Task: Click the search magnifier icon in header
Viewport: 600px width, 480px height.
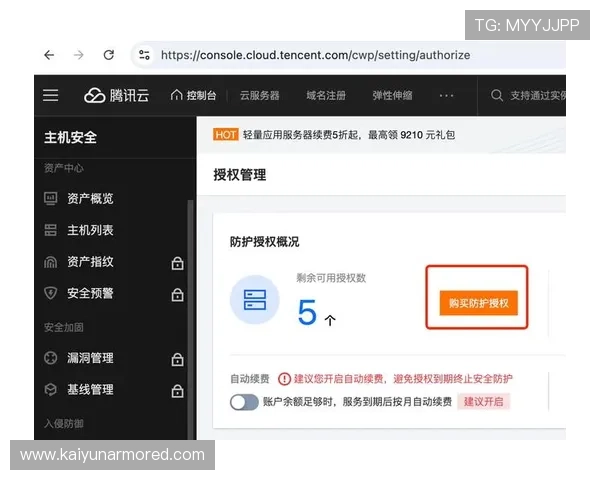Action: 497,95
